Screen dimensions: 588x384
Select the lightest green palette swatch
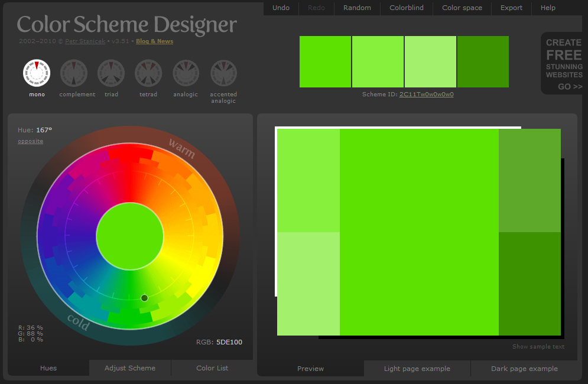(430, 61)
